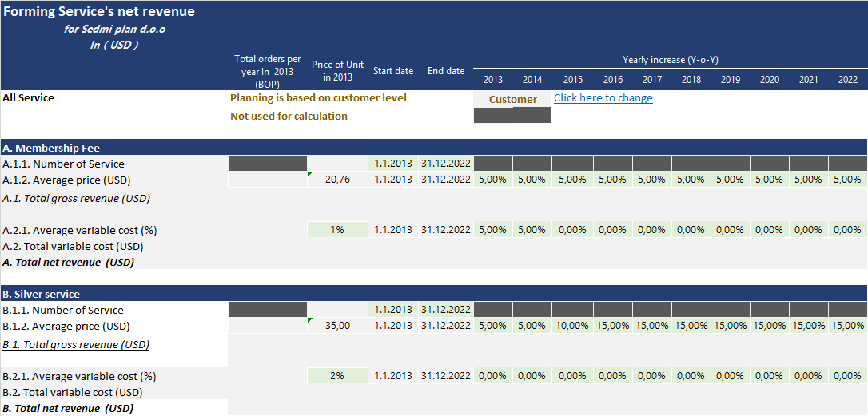
Task: Click the Silver service 2015 price increase 10,00%
Action: (572, 326)
